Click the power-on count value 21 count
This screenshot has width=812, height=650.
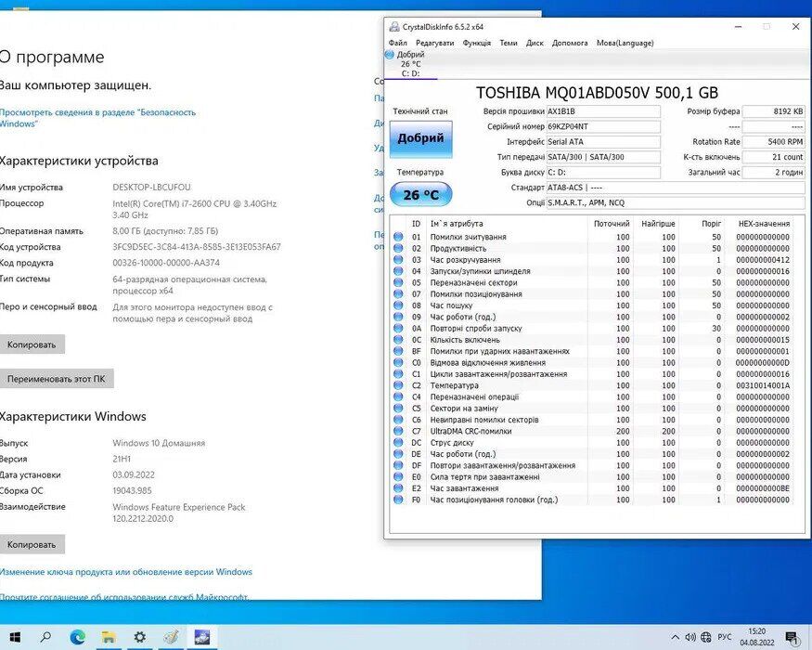click(x=773, y=157)
